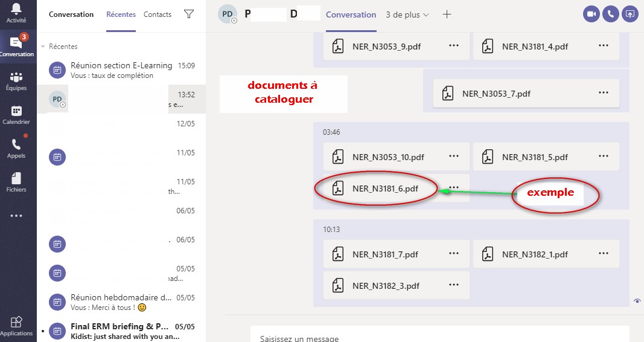Open the Activité notifications feed
Screen dimensions: 644x342
pos(16,13)
